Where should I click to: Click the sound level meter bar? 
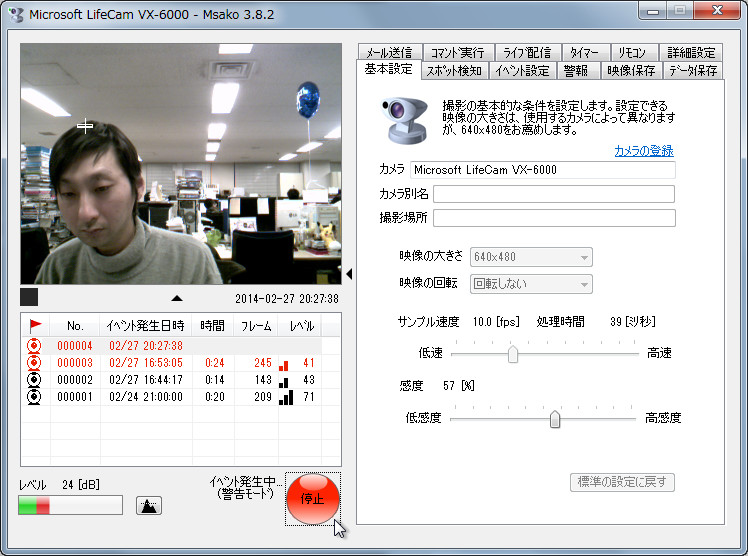click(x=71, y=505)
